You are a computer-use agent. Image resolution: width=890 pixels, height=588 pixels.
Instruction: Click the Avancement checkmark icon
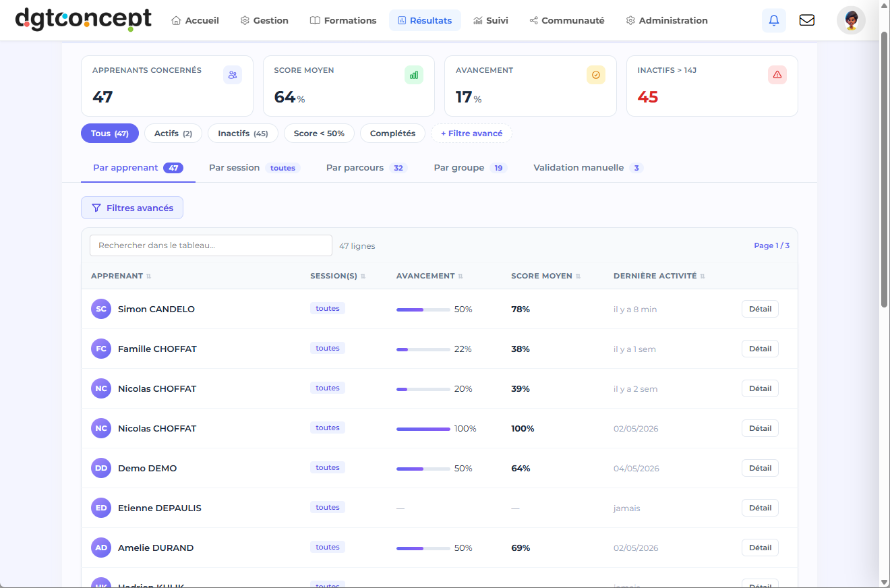596,75
